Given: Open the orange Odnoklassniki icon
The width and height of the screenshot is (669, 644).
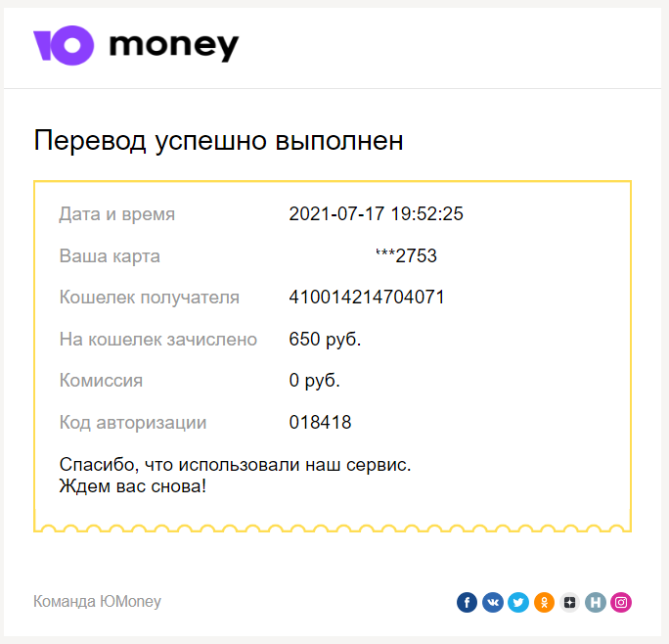Looking at the screenshot, I should tap(544, 602).
